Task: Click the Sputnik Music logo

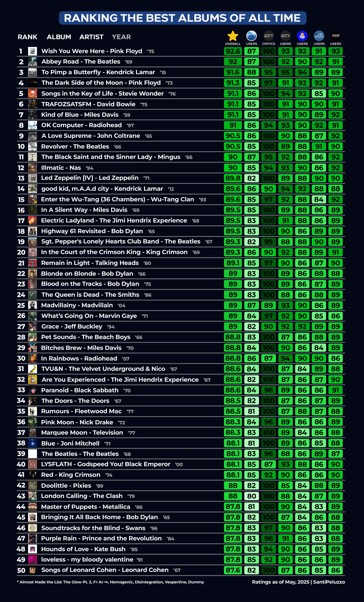Action: (335, 36)
